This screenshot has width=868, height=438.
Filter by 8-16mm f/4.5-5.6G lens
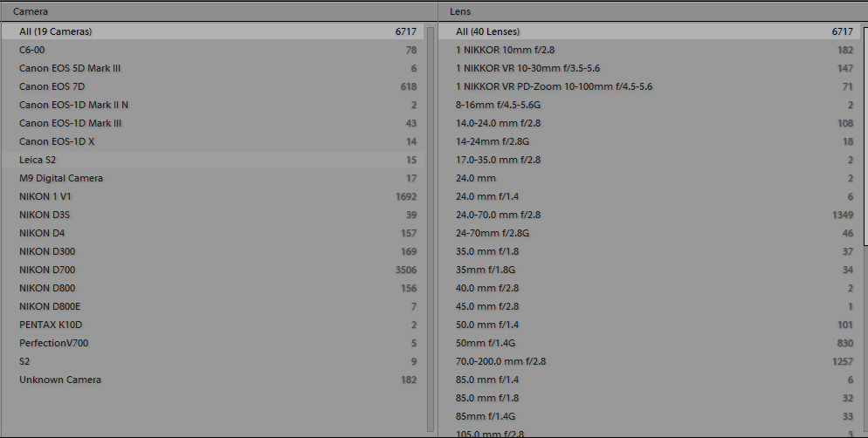click(x=651, y=105)
